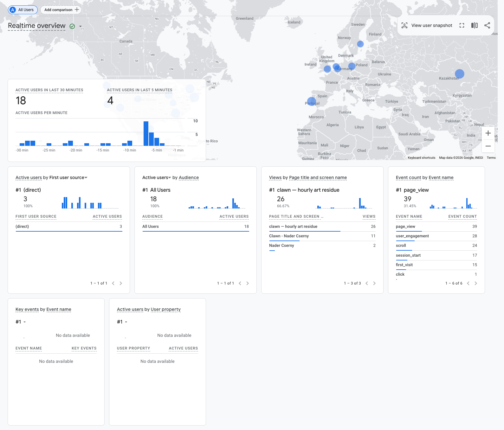
Task: Zoom out on the map
Action: tap(488, 146)
